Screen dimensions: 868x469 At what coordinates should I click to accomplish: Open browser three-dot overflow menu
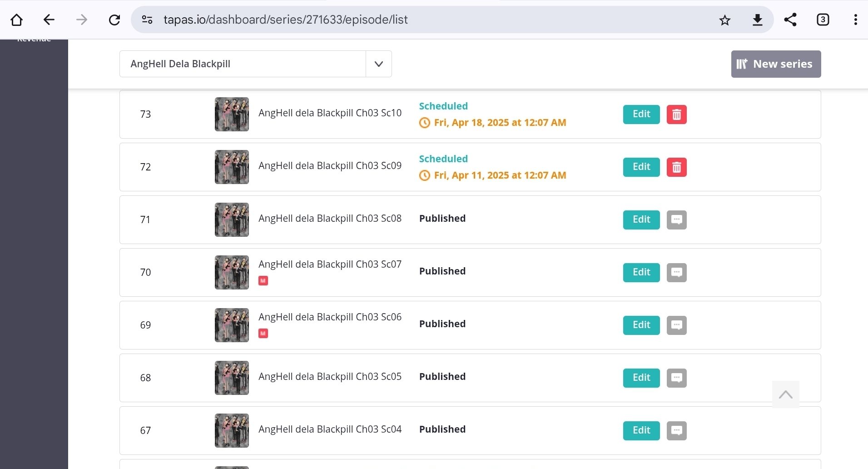click(855, 20)
